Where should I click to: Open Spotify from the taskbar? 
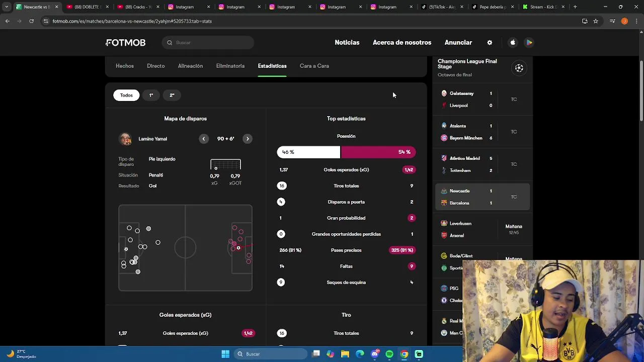click(389, 354)
